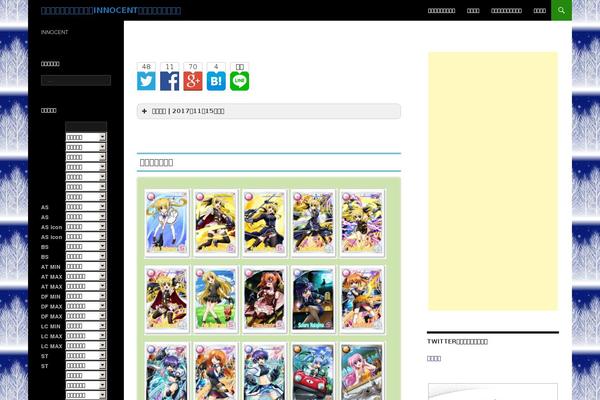Open the blonde girl card on blue background
Screen dimensions: 600x400
[167, 223]
